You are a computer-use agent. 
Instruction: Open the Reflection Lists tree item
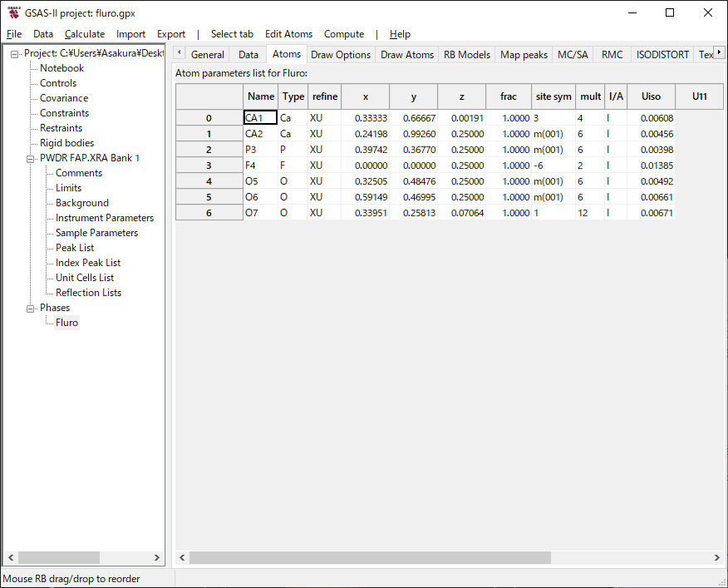pos(88,293)
